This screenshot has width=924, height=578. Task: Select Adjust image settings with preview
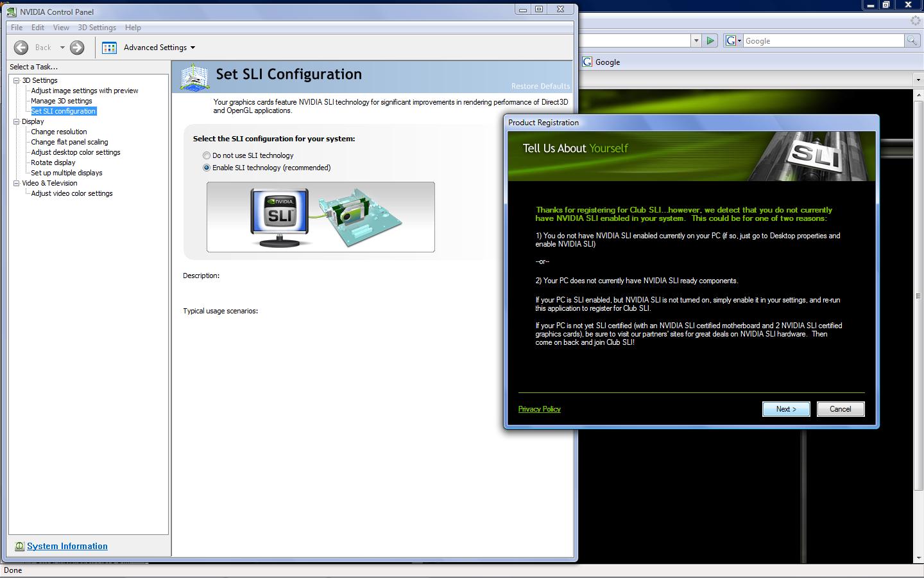pos(85,91)
